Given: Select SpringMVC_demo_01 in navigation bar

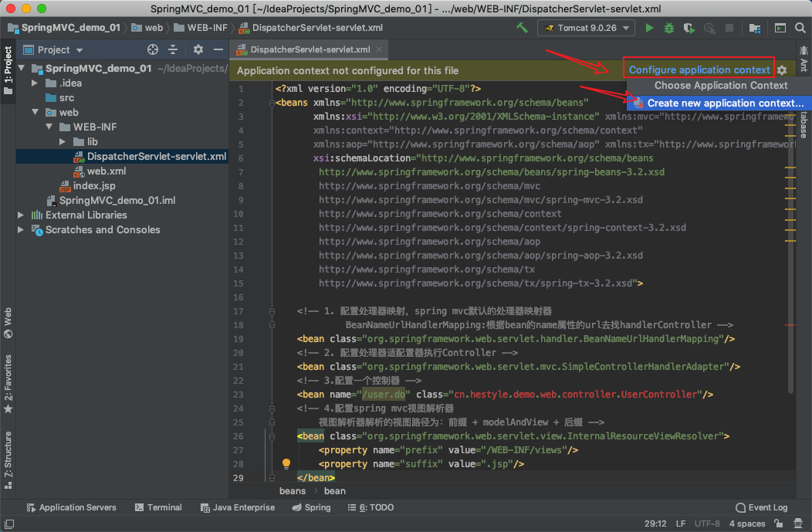Looking at the screenshot, I should 64,28.
